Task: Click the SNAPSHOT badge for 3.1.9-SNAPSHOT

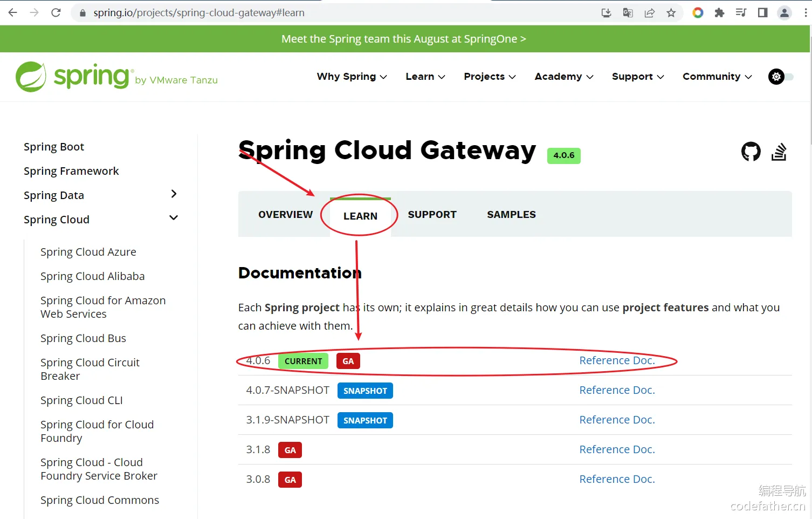Action: 365,420
